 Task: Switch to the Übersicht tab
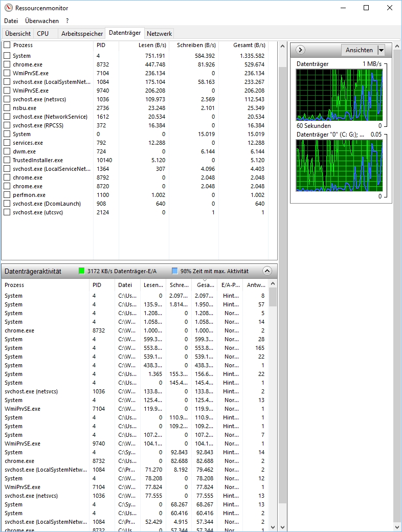(x=18, y=34)
